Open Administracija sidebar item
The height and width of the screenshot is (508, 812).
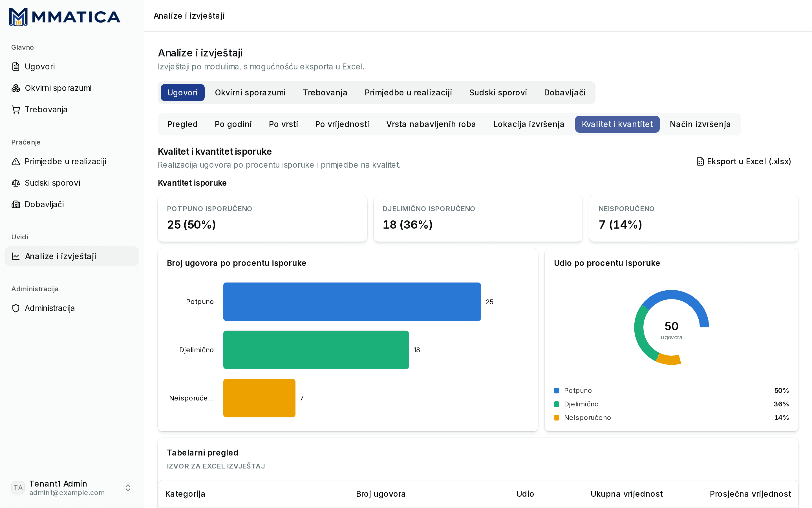(x=72, y=308)
